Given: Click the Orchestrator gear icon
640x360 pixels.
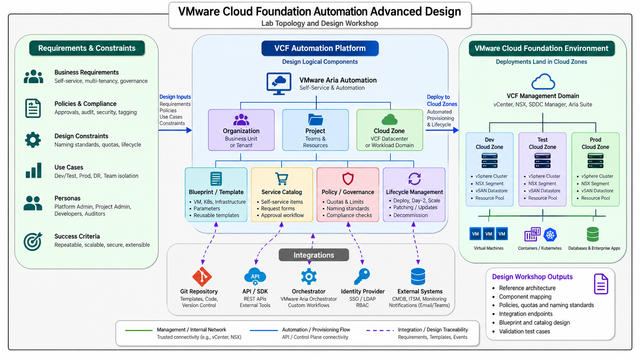Looking at the screenshot, I should point(309,277).
